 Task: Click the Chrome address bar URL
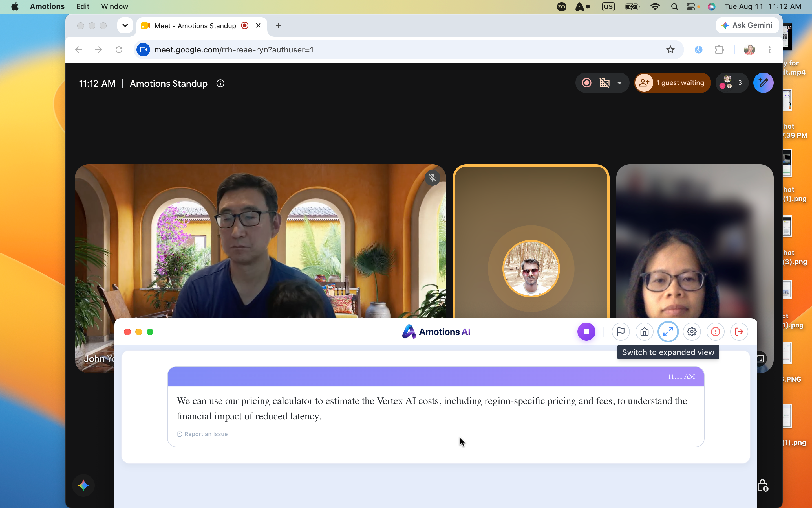[x=234, y=50]
